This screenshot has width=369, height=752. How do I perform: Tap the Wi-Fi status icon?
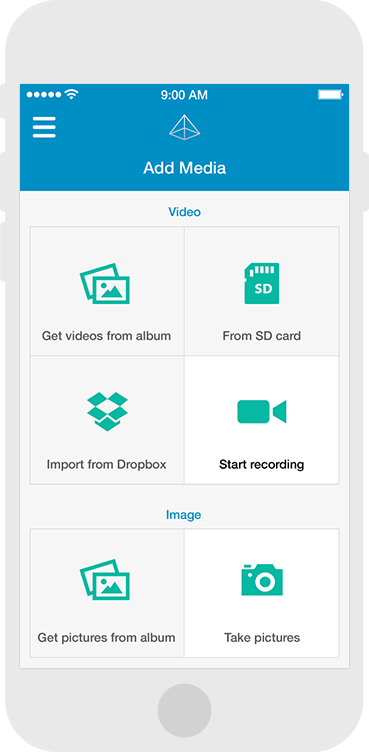[x=71, y=94]
